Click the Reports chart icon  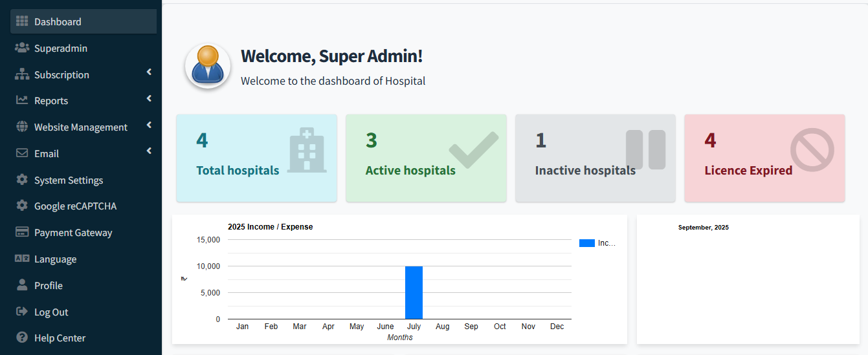22,100
